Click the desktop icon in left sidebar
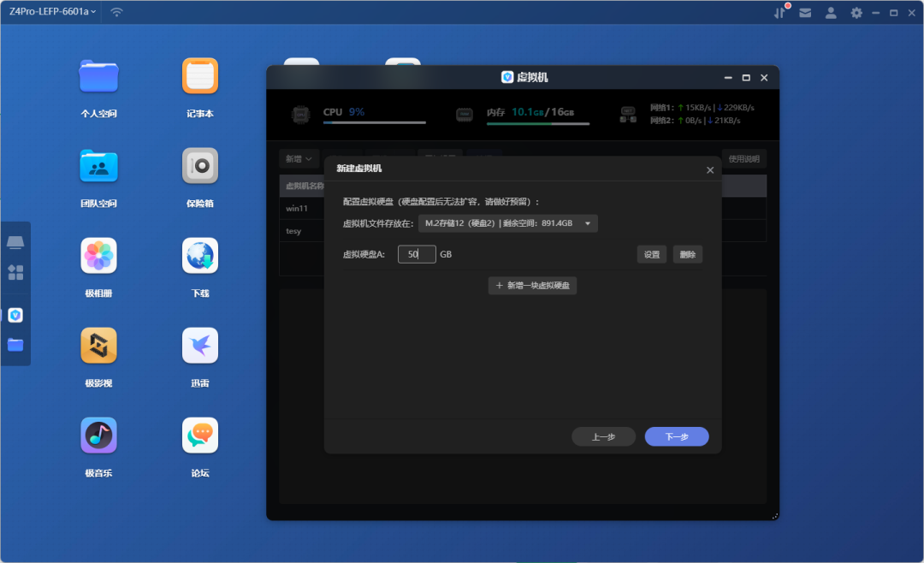Image resolution: width=924 pixels, height=563 pixels. click(15, 241)
